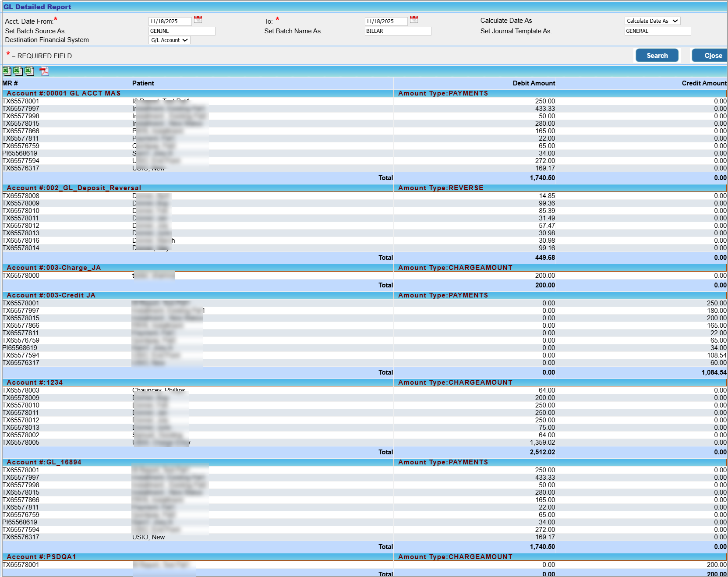728x577 pixels.
Task: Click the third Excel export icon
Action: (29, 71)
